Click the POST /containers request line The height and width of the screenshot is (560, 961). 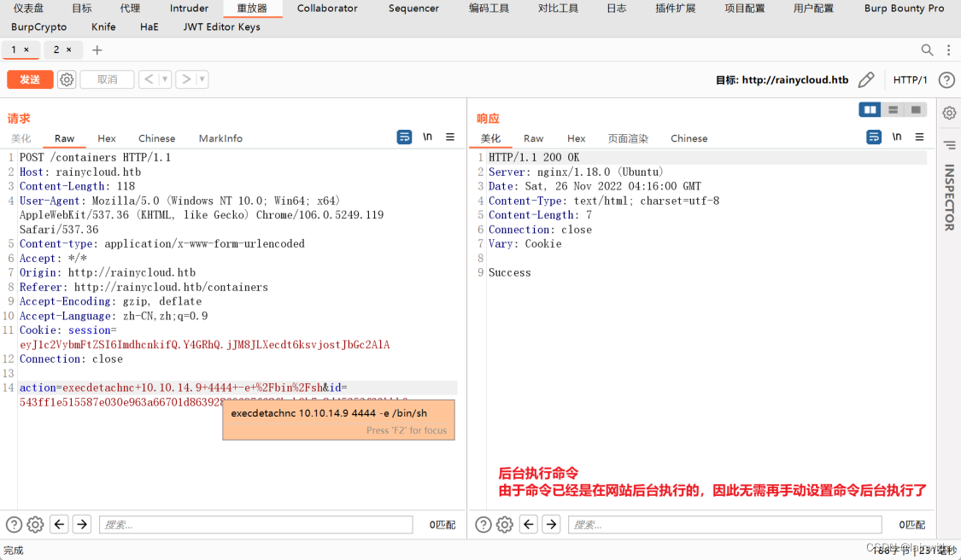tap(95, 157)
